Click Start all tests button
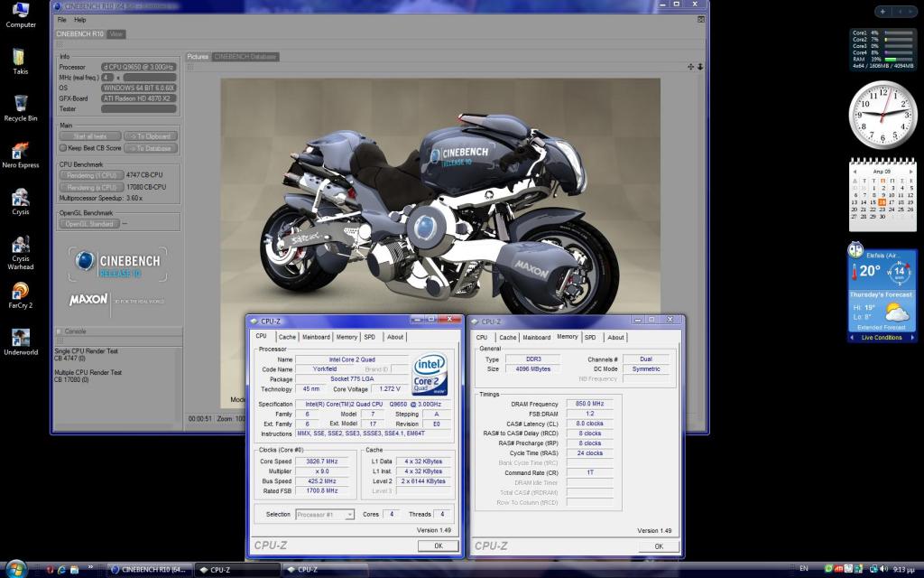 click(90, 136)
